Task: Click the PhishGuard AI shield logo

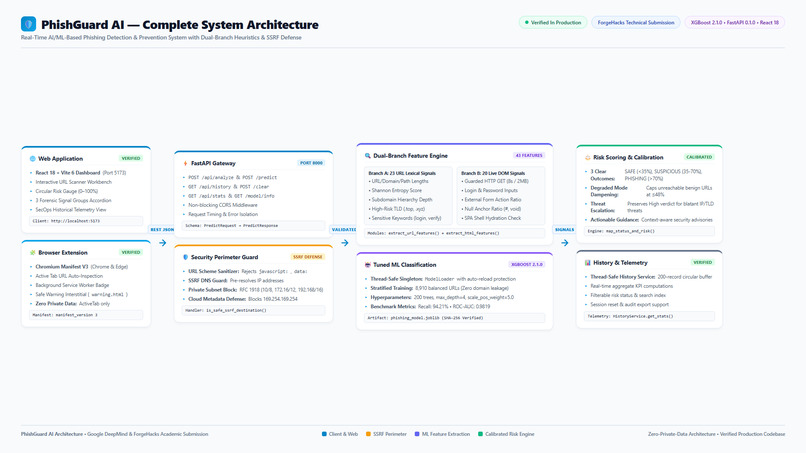Action: (28, 24)
